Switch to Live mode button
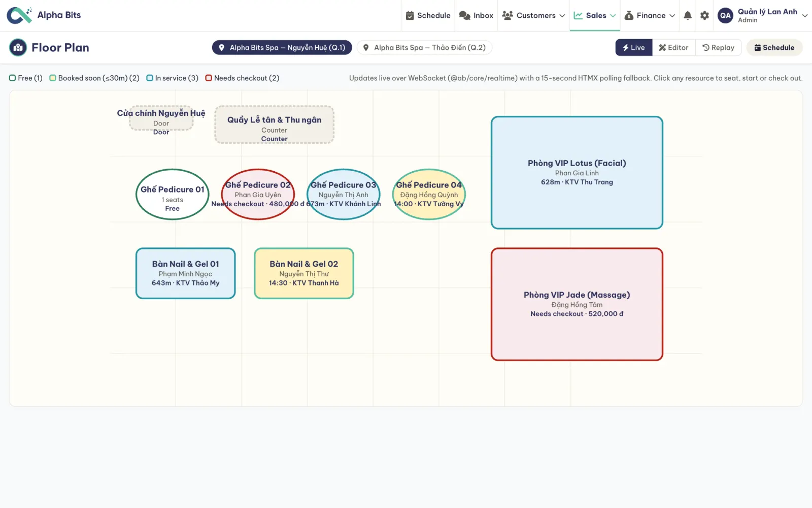This screenshot has width=812, height=508. point(634,48)
